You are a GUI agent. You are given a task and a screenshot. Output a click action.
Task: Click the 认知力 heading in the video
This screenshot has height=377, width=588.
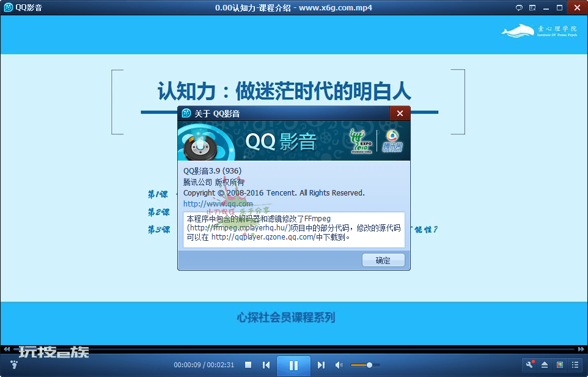coord(284,91)
